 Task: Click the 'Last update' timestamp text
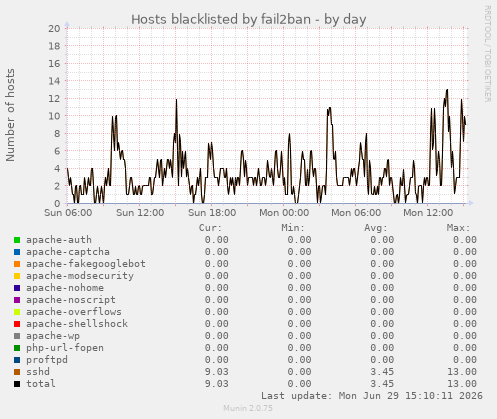pos(372,396)
